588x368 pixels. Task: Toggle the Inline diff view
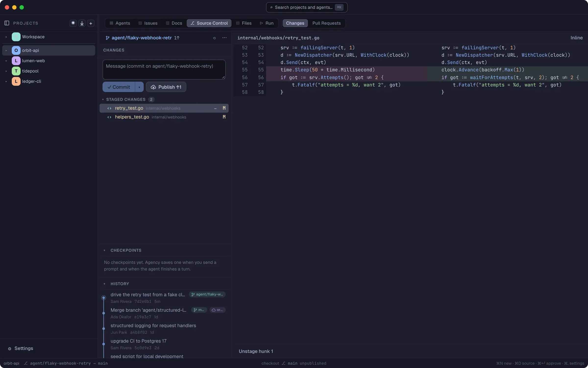point(576,38)
